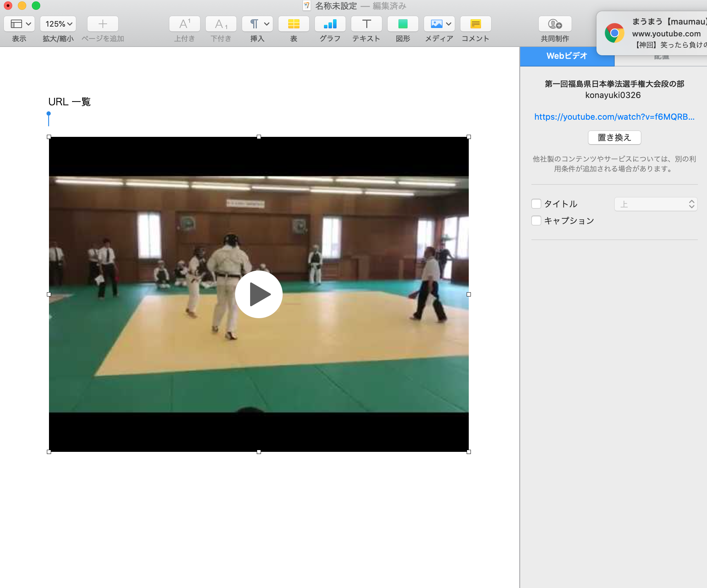Click the 置き換え replace button
This screenshot has width=707, height=588.
coord(614,138)
